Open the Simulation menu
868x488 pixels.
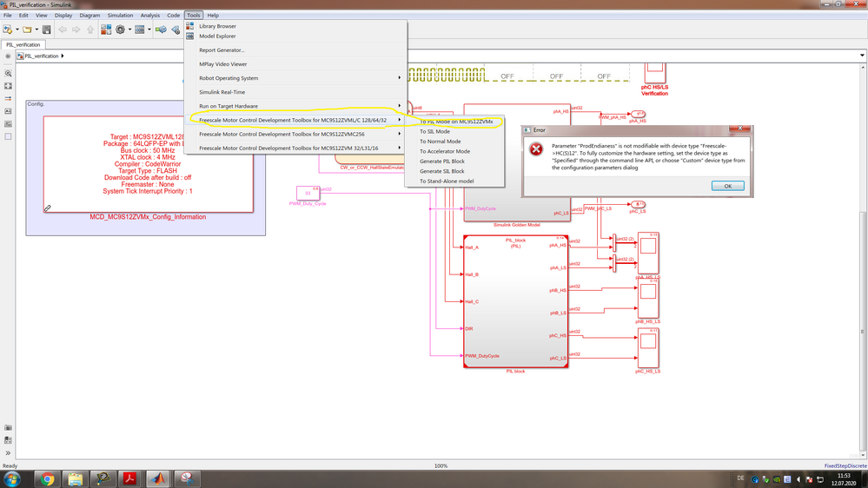click(120, 16)
